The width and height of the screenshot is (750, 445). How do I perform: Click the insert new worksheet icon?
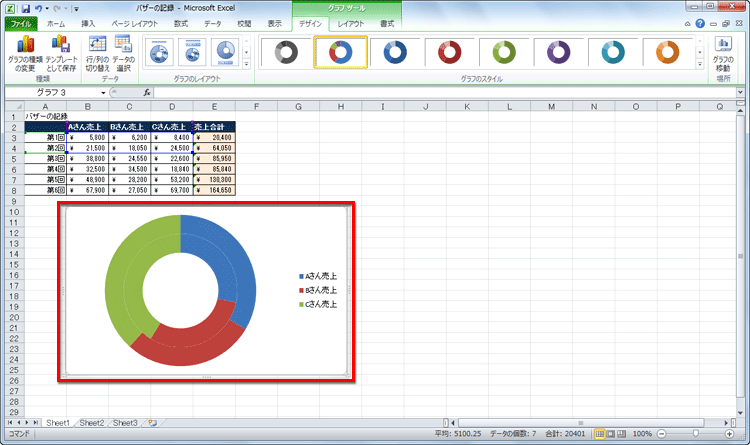[152, 423]
